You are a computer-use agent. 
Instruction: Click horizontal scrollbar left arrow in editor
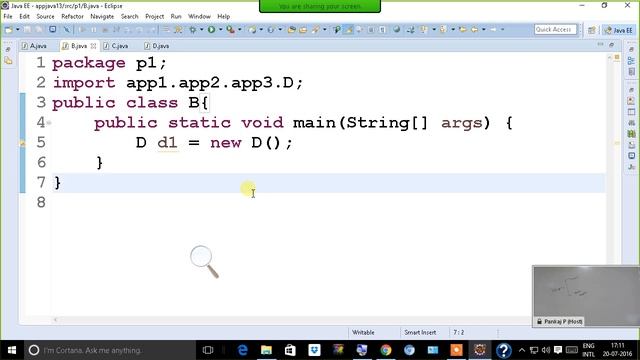point(56,320)
